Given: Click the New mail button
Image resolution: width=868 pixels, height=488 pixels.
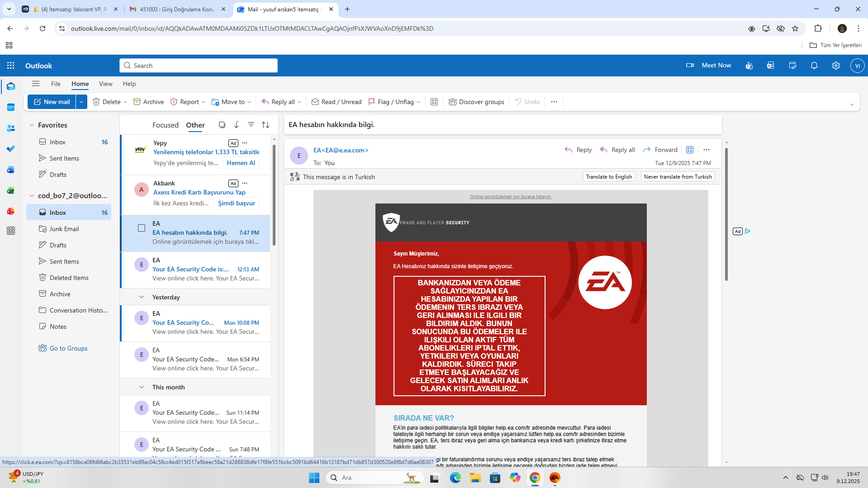Looking at the screenshot, I should (52, 102).
